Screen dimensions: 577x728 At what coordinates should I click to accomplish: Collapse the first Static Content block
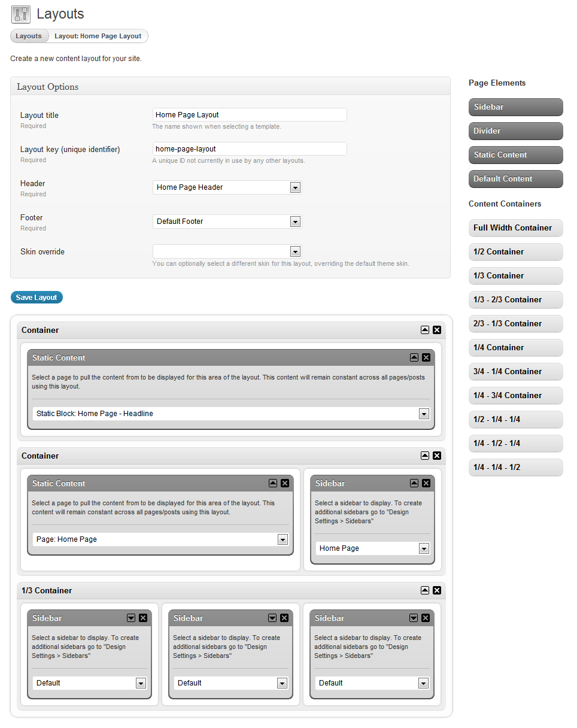(x=414, y=357)
